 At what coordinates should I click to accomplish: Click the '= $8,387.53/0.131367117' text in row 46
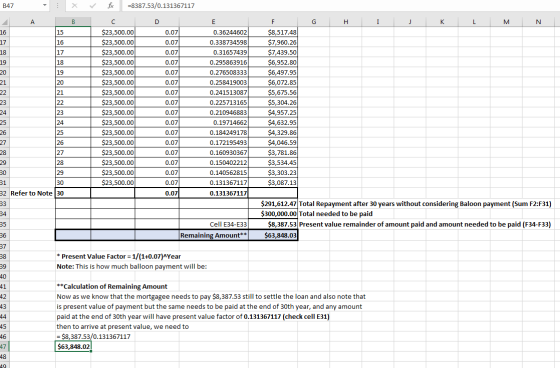pos(93,337)
